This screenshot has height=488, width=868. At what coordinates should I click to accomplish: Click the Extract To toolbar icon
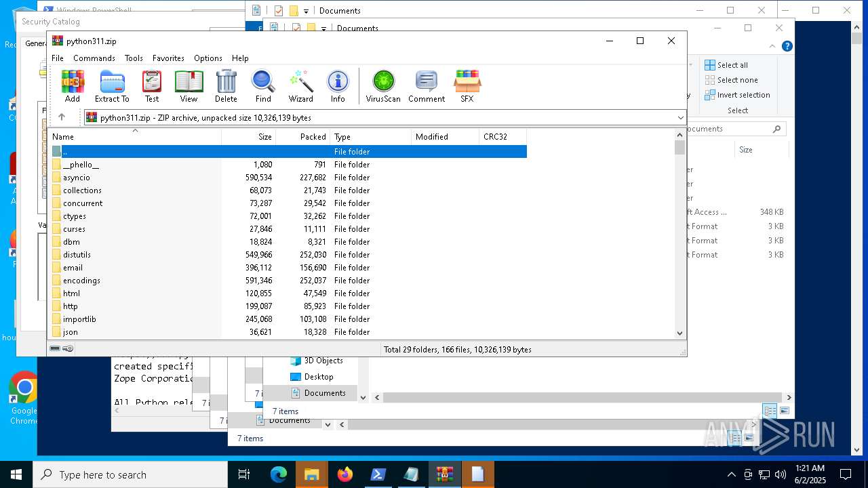tap(112, 86)
